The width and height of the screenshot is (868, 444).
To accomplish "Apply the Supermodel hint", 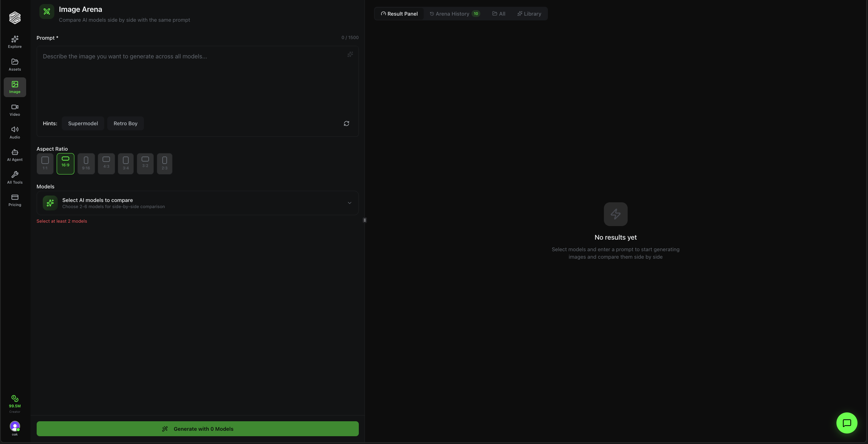I will [83, 123].
